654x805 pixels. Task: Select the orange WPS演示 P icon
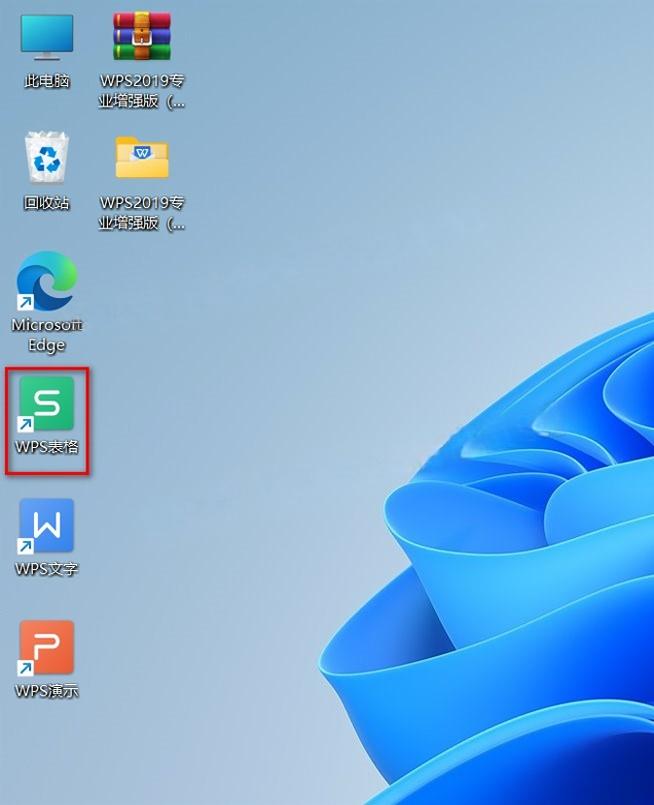point(47,648)
